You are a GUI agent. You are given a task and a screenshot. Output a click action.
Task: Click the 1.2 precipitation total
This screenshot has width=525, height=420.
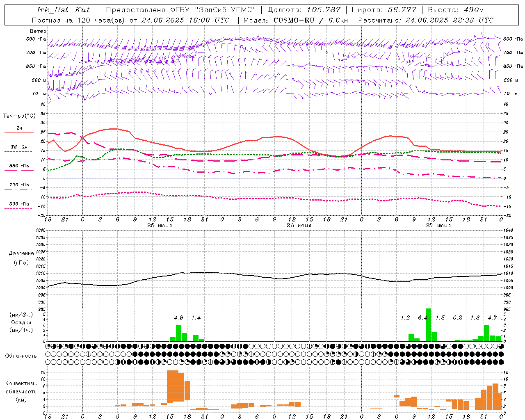(405, 317)
